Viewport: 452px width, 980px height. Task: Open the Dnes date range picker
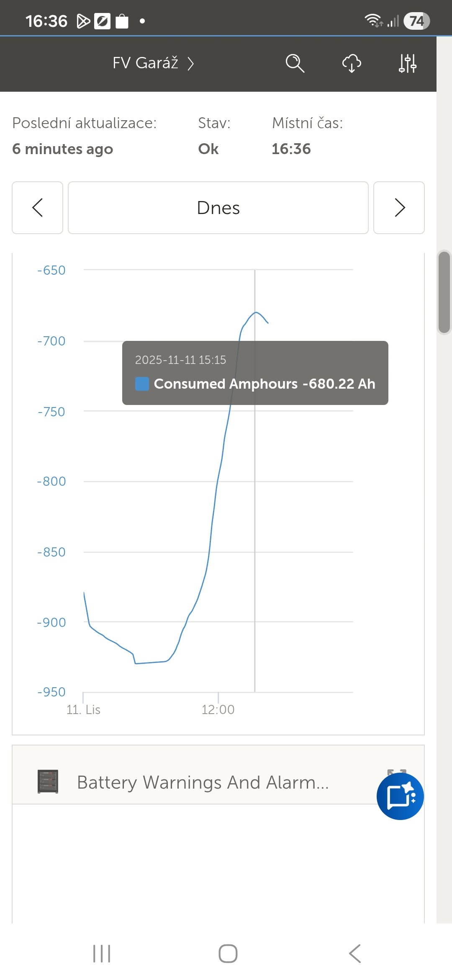(218, 208)
